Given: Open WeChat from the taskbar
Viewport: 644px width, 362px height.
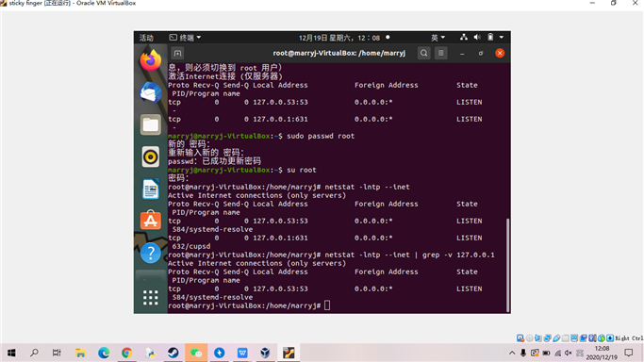Looking at the screenshot, I should 196,353.
